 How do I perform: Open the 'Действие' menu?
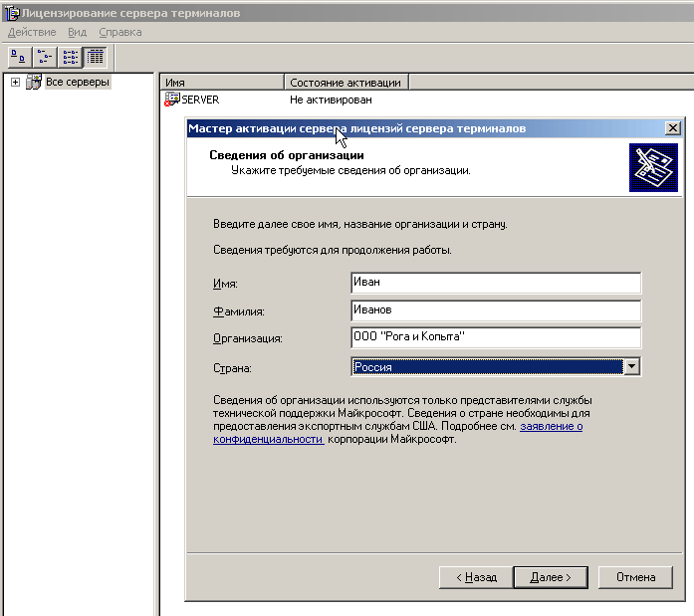tap(32, 32)
